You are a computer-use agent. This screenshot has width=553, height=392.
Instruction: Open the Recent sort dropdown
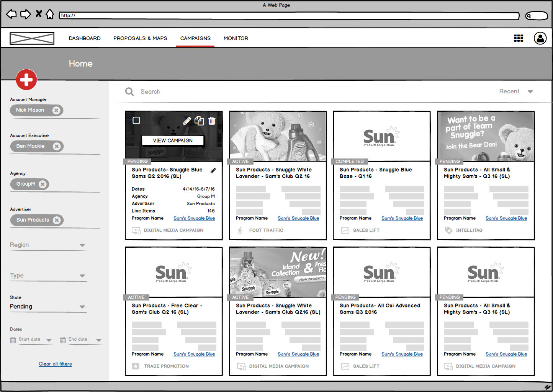point(530,91)
